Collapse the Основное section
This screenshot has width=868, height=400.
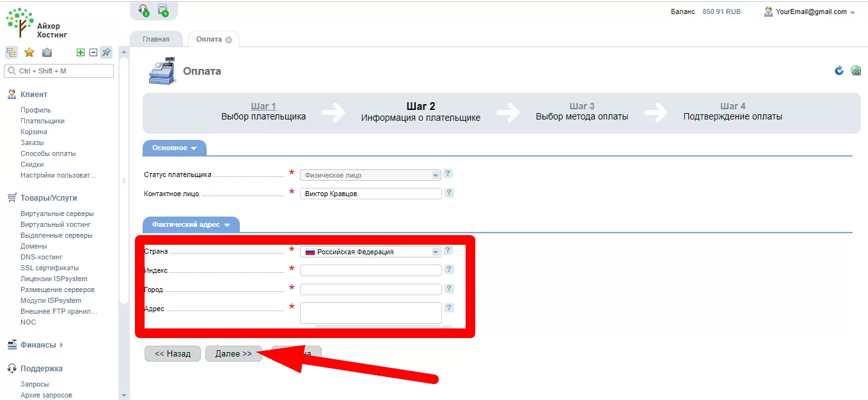tap(175, 148)
